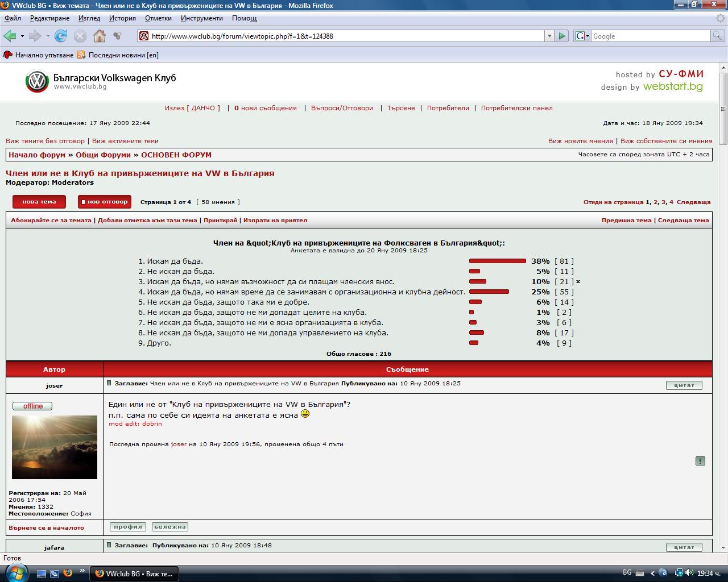Click joser's sunset avatar image
This screenshot has height=582, width=728.
[55, 447]
